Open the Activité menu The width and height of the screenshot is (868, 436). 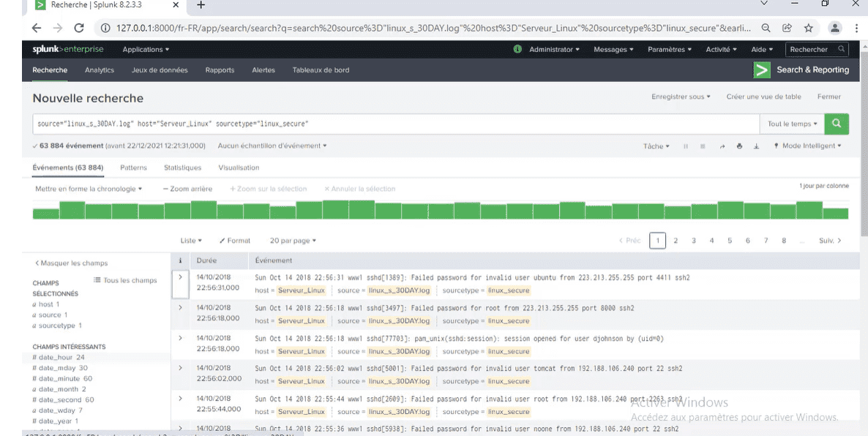click(721, 49)
